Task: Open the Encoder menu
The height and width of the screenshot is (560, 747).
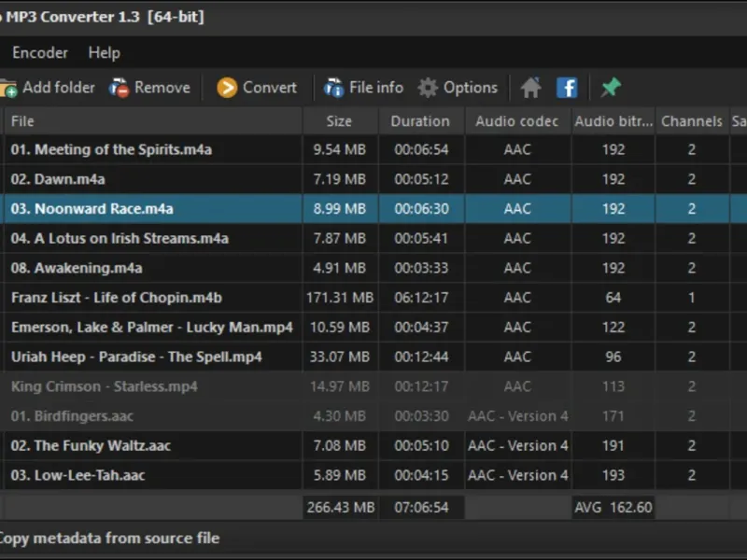Action: tap(40, 52)
